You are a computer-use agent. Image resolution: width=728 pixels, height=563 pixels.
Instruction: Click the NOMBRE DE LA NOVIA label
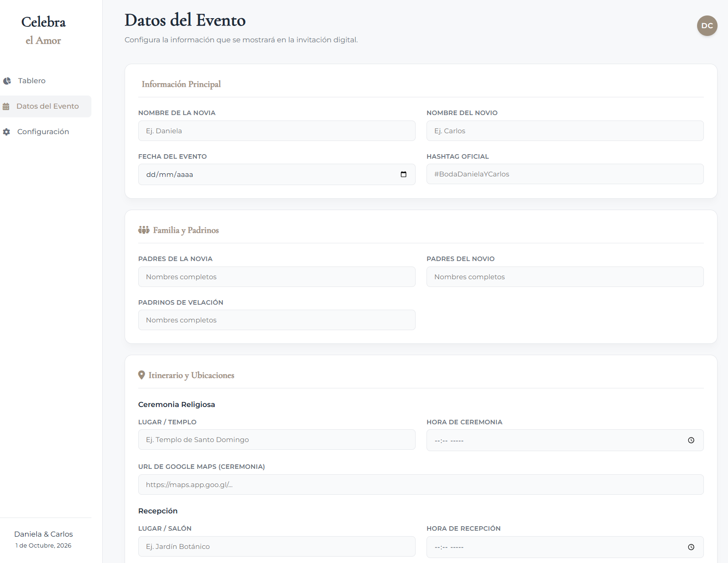[177, 113]
